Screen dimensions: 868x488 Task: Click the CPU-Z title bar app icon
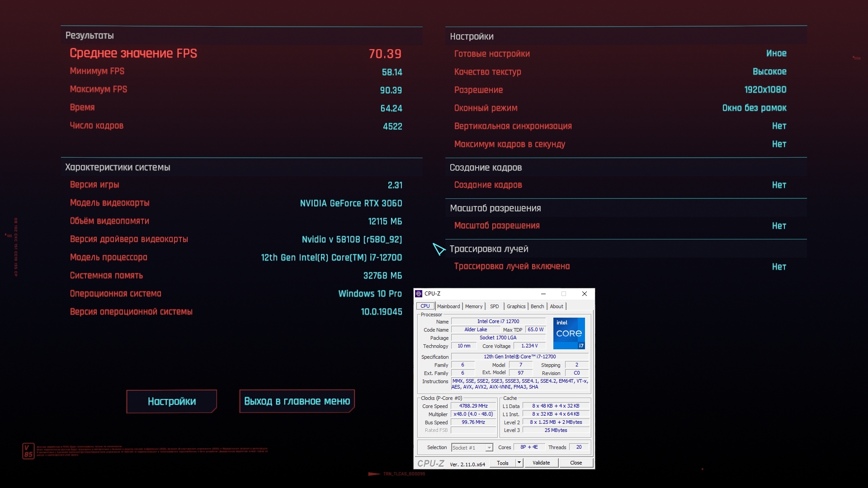(x=419, y=294)
